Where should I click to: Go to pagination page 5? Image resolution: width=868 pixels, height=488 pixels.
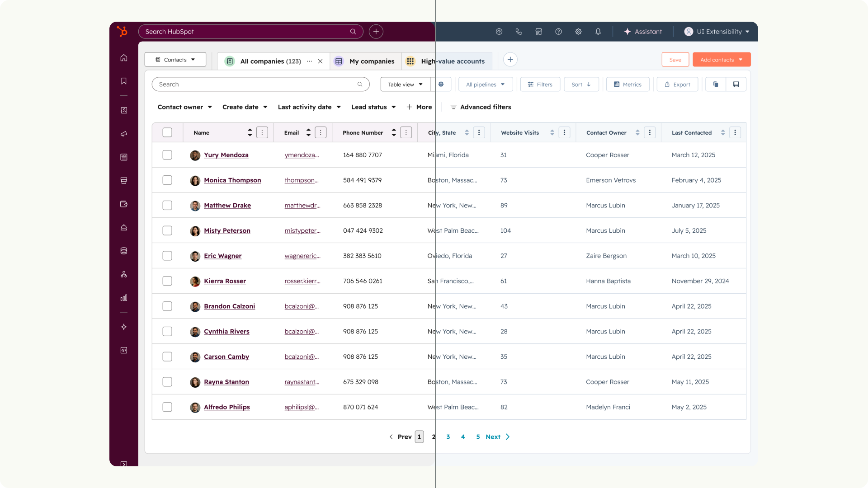point(478,437)
